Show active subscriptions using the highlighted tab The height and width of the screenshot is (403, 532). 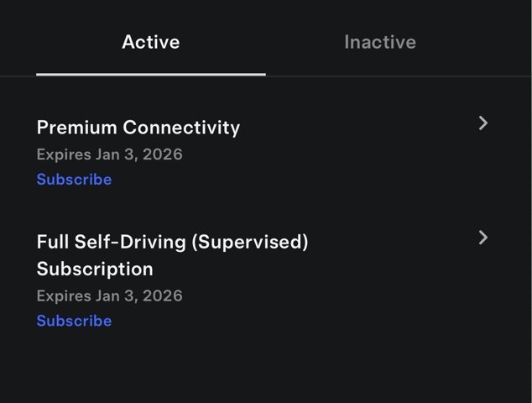pyautogui.click(x=151, y=42)
